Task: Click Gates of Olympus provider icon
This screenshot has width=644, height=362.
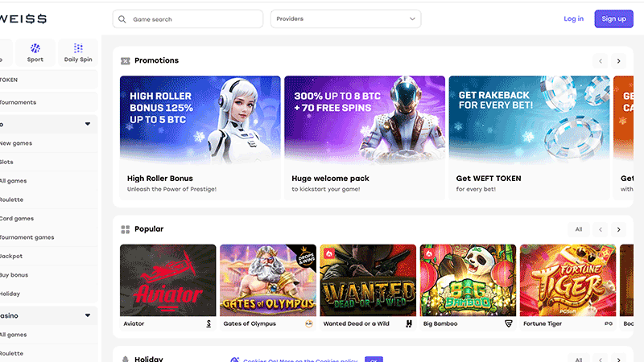Action: (309, 324)
